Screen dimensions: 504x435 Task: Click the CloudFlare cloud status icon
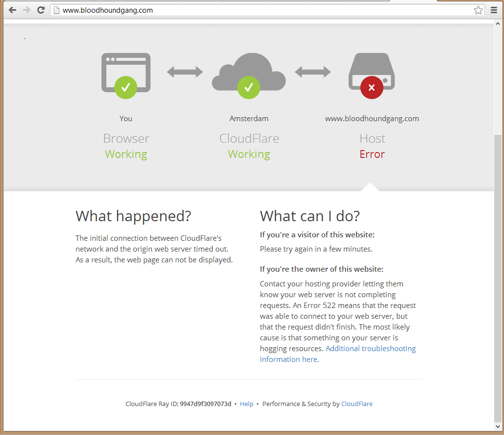[x=249, y=72]
